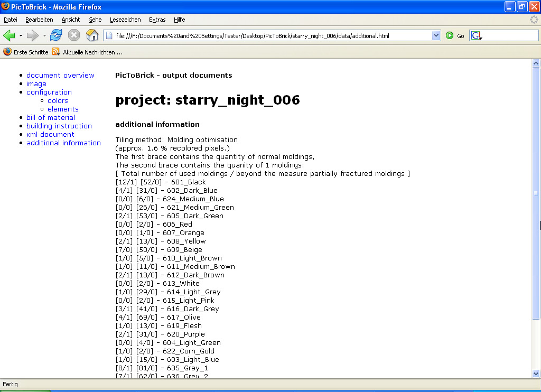Click the 616_Dark_Grey row text
The width and height of the screenshot is (541, 392).
(167, 309)
